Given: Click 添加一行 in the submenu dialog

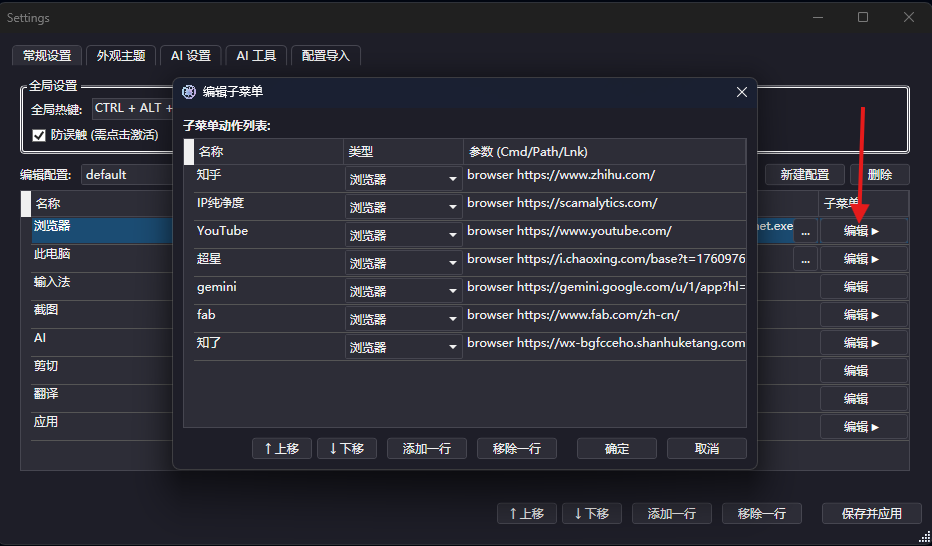Looking at the screenshot, I should coord(427,449).
